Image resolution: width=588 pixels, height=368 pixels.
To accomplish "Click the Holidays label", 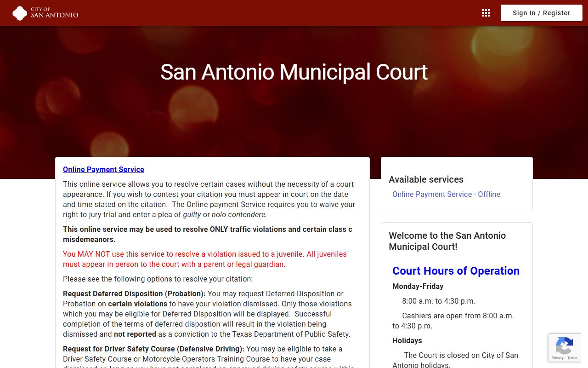I will pyautogui.click(x=407, y=340).
